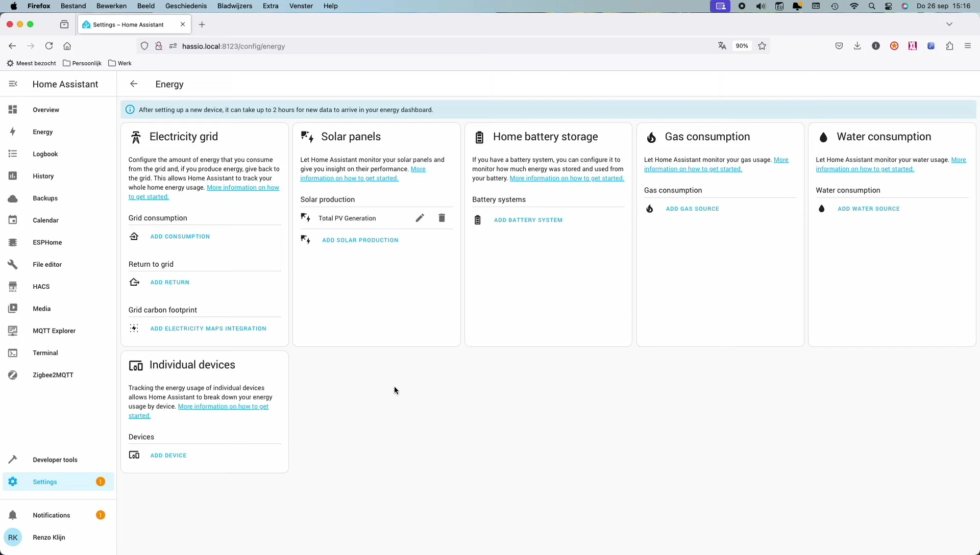
Task: Open the Firefox extensions puzzle icon
Action: coord(949,46)
